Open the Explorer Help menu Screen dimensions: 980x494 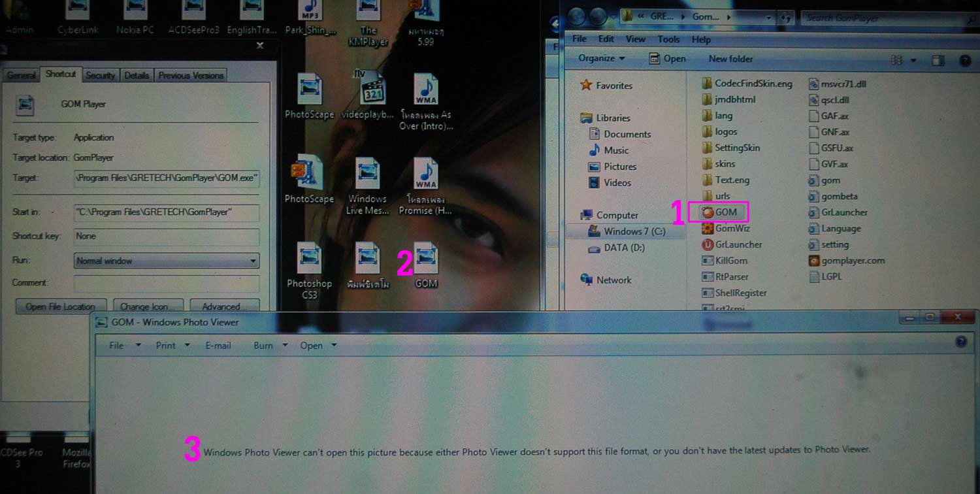[x=701, y=39]
